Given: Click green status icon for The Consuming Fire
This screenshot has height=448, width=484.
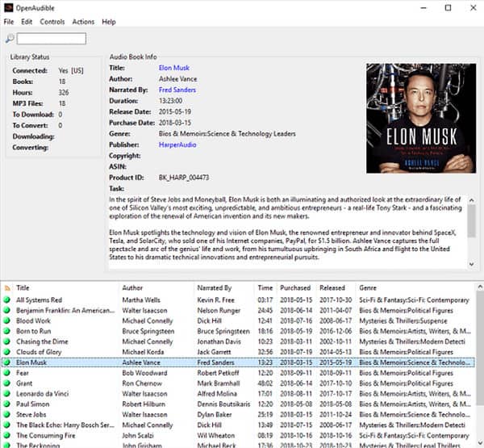Looking at the screenshot, I should point(6,435).
